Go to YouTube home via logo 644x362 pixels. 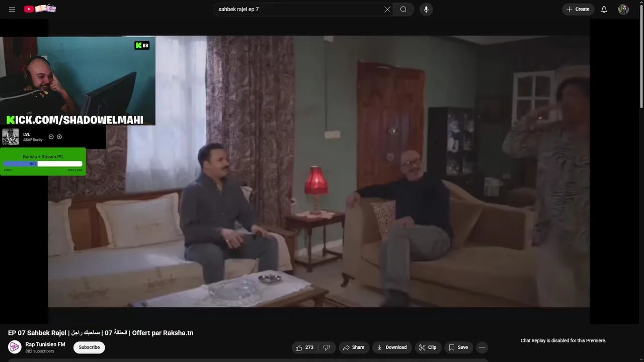pos(40,9)
